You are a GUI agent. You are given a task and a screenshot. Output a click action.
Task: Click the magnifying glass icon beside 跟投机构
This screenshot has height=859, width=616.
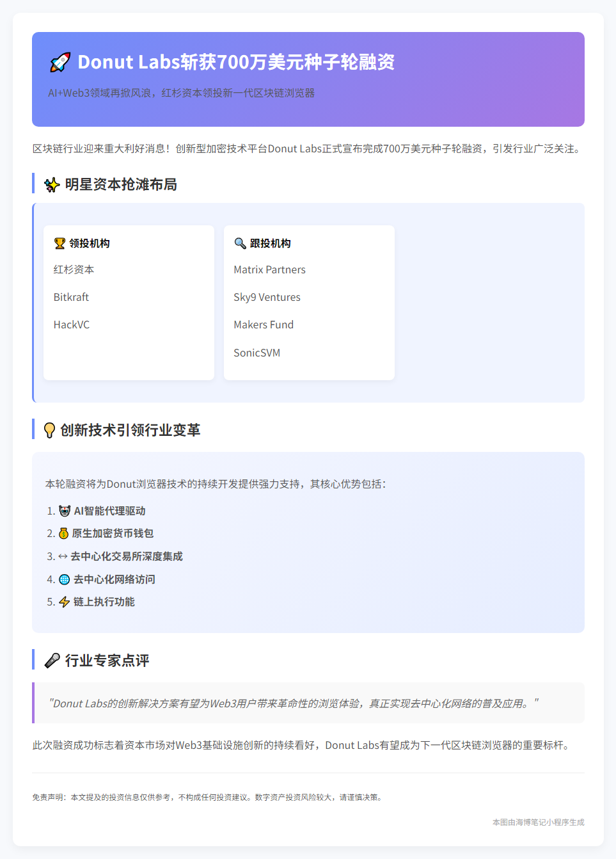(x=239, y=243)
